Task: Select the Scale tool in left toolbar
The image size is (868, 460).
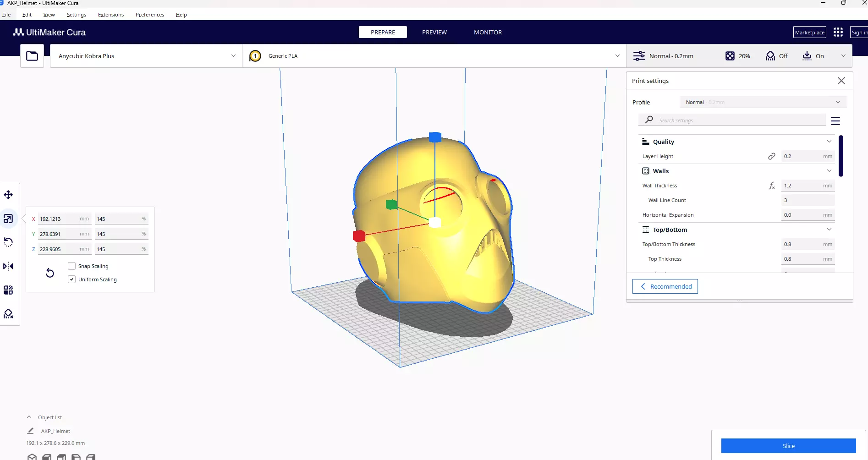Action: pyautogui.click(x=8, y=219)
